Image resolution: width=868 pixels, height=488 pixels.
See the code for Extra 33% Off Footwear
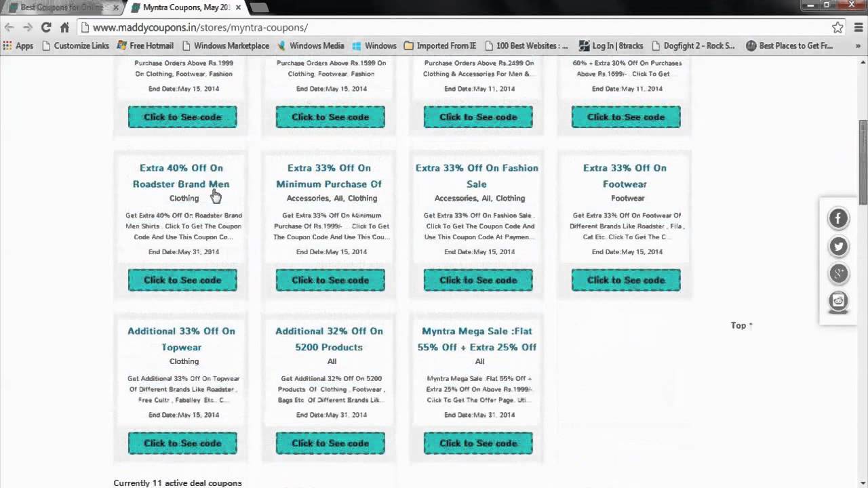pos(626,280)
